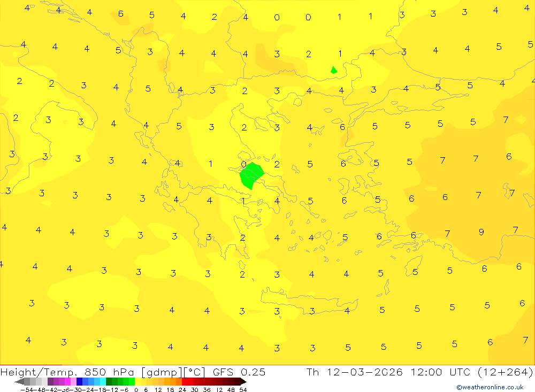Click the small green triangle near Bulgaria
The width and height of the screenshot is (535, 392).
coord(334,70)
